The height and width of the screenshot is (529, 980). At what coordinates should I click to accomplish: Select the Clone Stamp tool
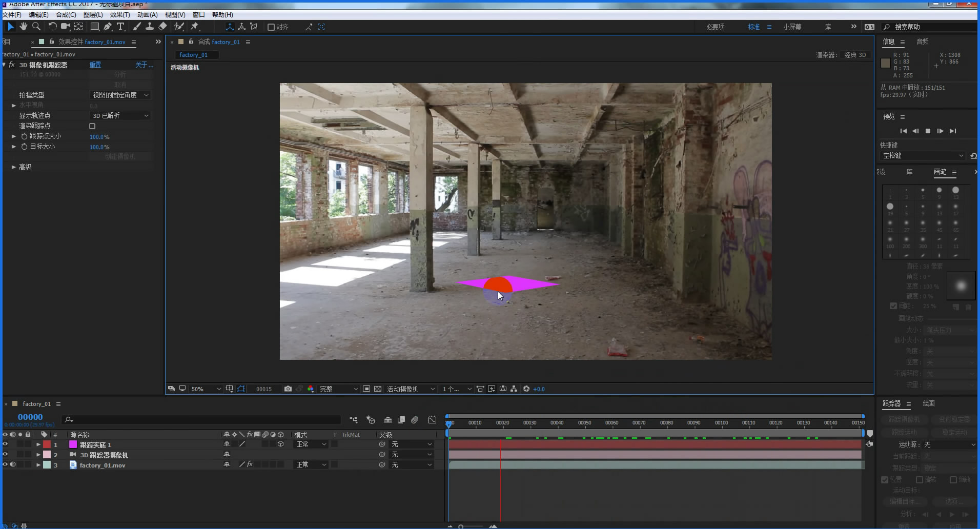150,27
